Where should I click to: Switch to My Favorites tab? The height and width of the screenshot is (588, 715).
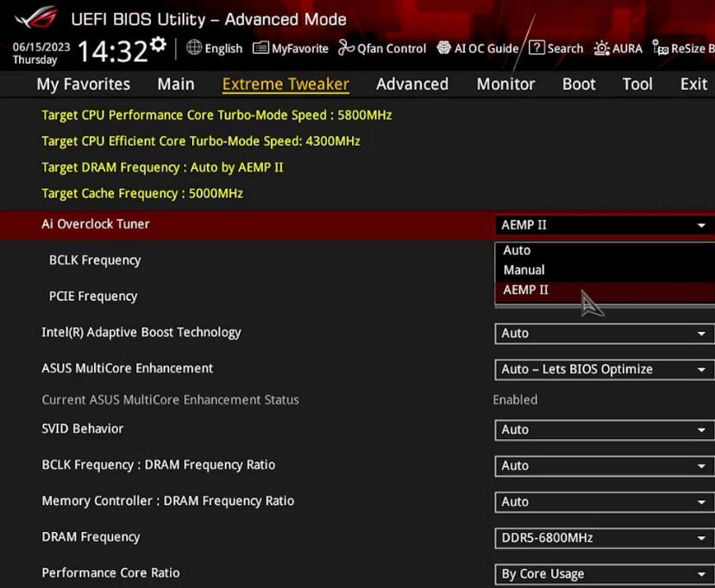(84, 84)
